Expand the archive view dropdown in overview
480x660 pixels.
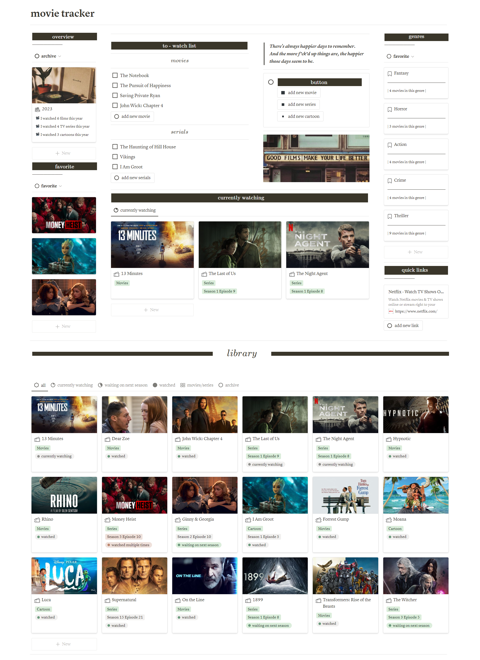(48, 56)
